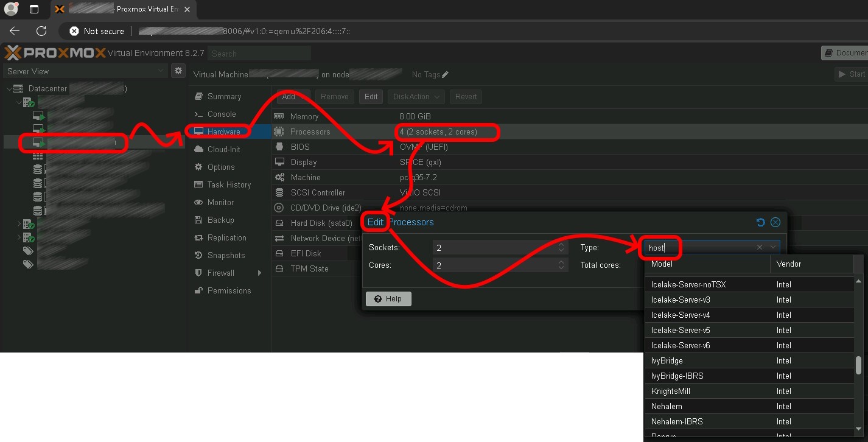Close the Edit Processors dialog
The height and width of the screenshot is (442, 868).
click(775, 222)
